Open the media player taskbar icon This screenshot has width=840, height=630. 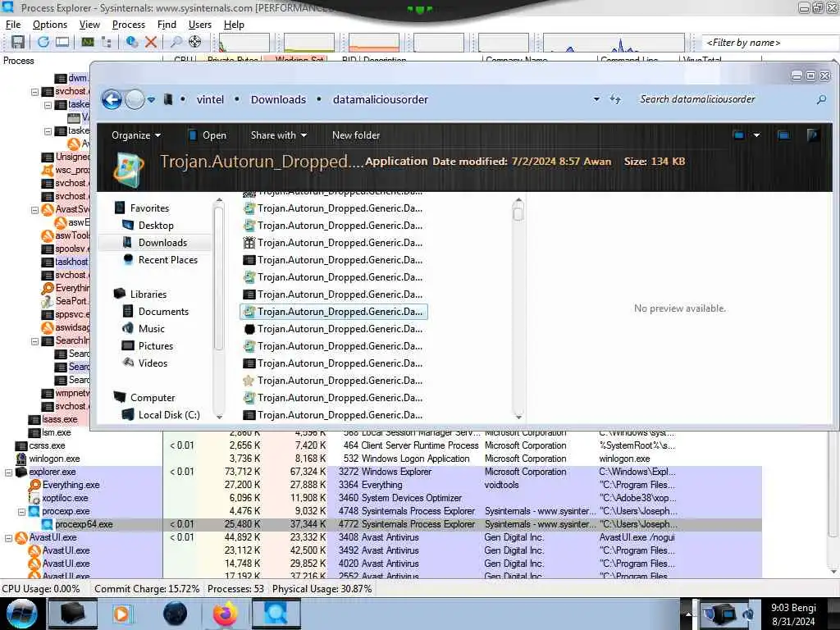coord(121,614)
